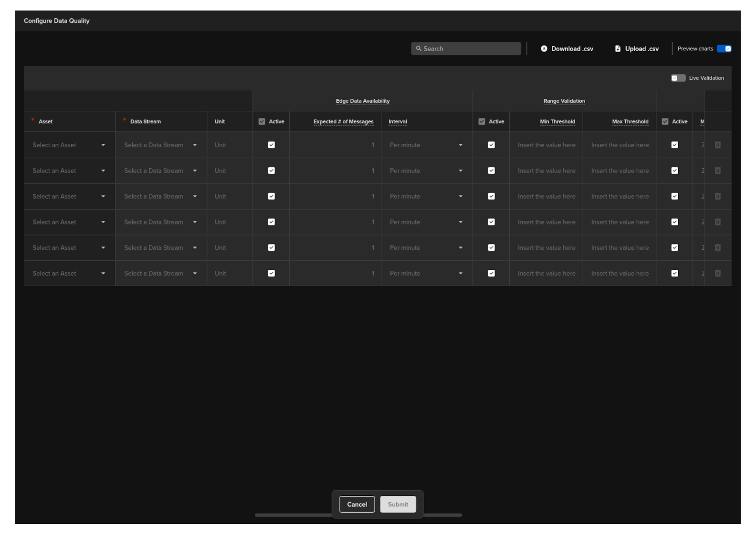The height and width of the screenshot is (535, 756).
Task: Click the Expected # of Messages column header
Action: click(x=343, y=122)
